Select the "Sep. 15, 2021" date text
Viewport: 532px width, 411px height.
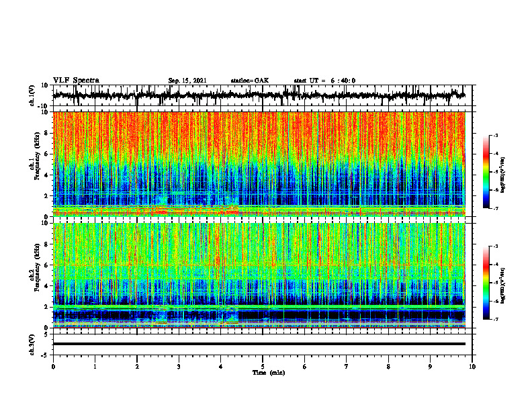click(187, 81)
